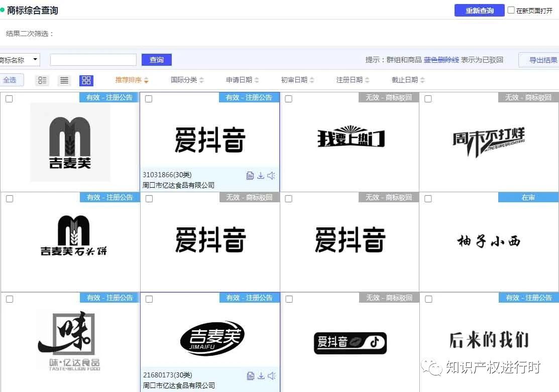Open the 后来的我们 trademark thumbnail
The width and height of the screenshot is (559, 392).
click(489, 339)
